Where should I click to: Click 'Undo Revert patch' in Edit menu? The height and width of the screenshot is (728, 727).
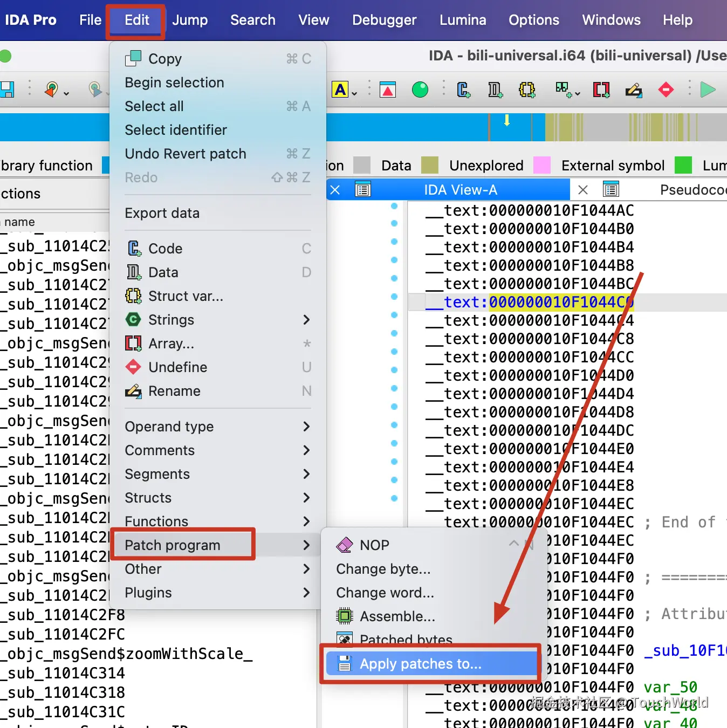coord(185,154)
